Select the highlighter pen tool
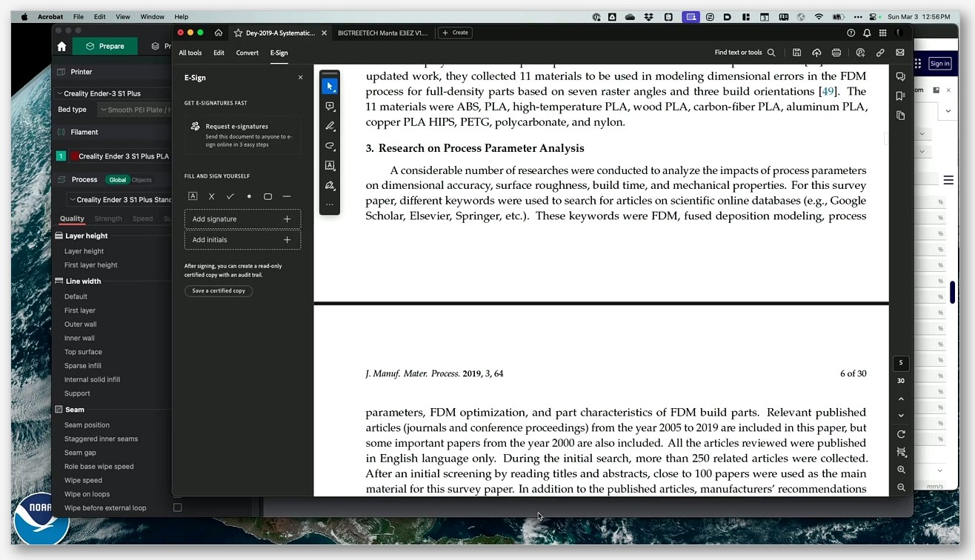975x560 pixels. 330,126
